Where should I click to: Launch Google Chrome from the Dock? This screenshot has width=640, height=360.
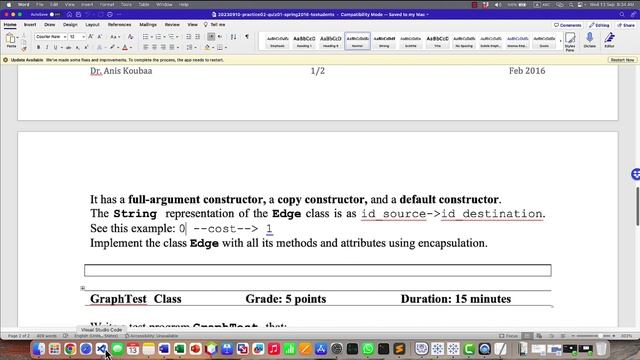(70, 349)
